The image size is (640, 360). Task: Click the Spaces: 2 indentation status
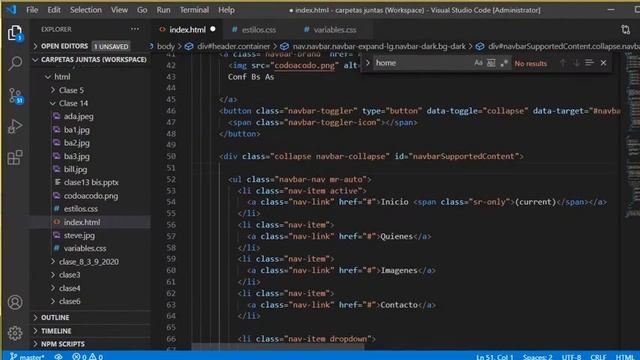[538, 357]
